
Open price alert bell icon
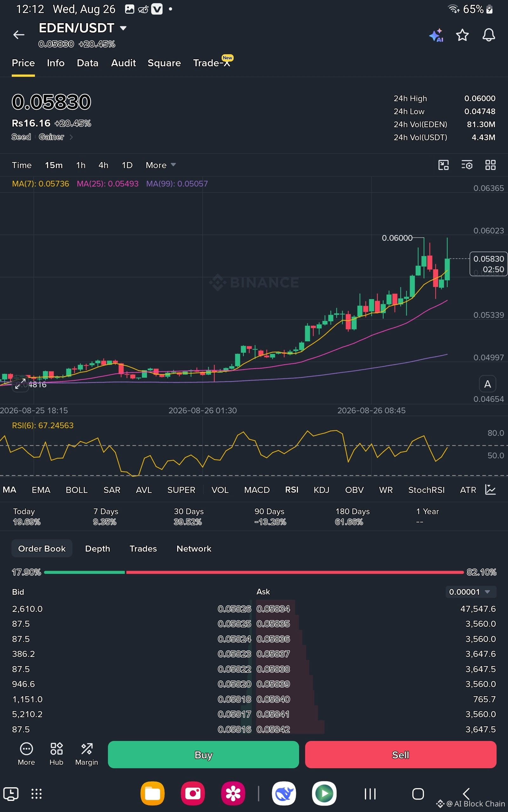pyautogui.click(x=489, y=35)
